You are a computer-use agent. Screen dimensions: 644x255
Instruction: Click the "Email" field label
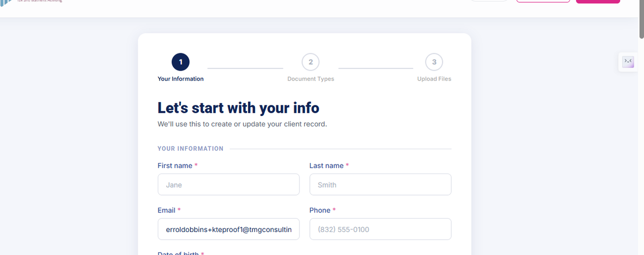[x=166, y=210]
